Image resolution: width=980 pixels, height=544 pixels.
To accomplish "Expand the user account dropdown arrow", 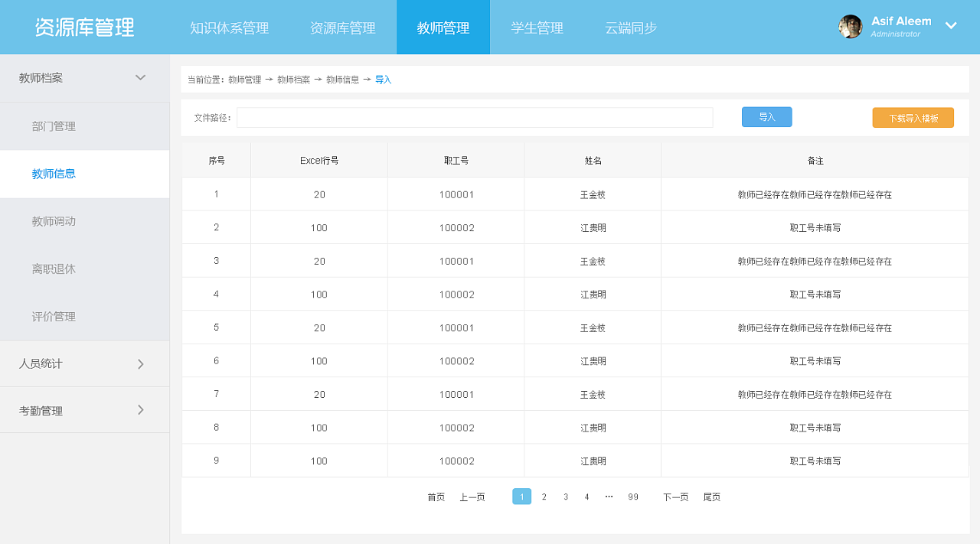I will pos(951,25).
